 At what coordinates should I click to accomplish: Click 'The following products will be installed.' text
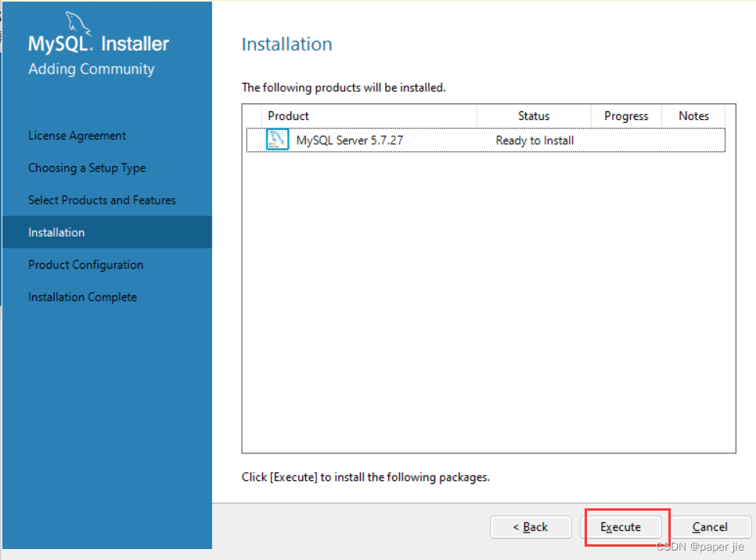coord(344,87)
